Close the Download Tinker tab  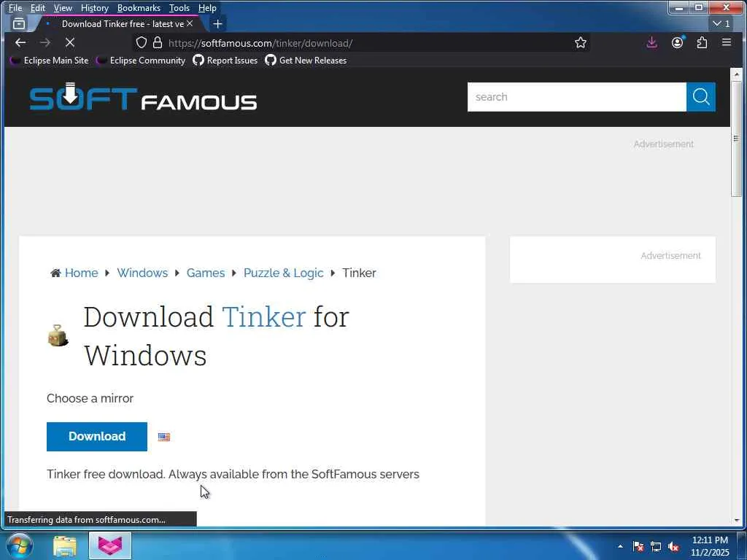coord(190,23)
